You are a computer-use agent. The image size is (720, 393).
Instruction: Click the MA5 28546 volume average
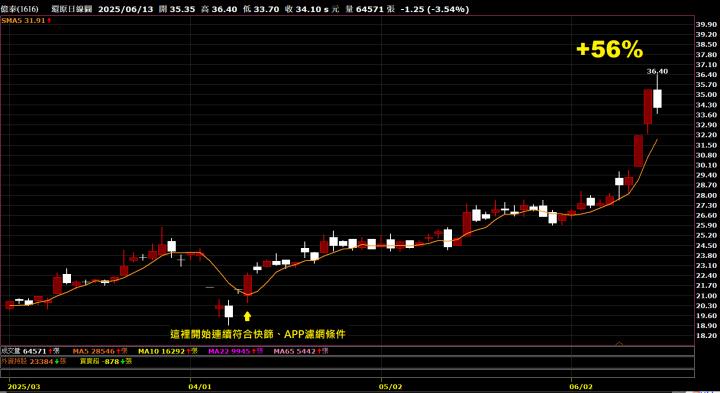point(99,351)
